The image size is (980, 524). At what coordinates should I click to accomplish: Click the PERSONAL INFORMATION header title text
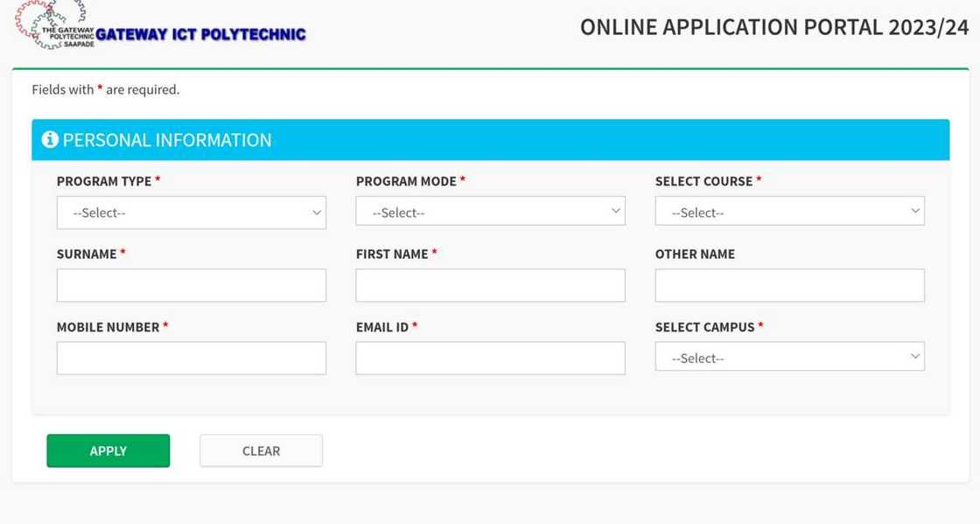coord(167,140)
